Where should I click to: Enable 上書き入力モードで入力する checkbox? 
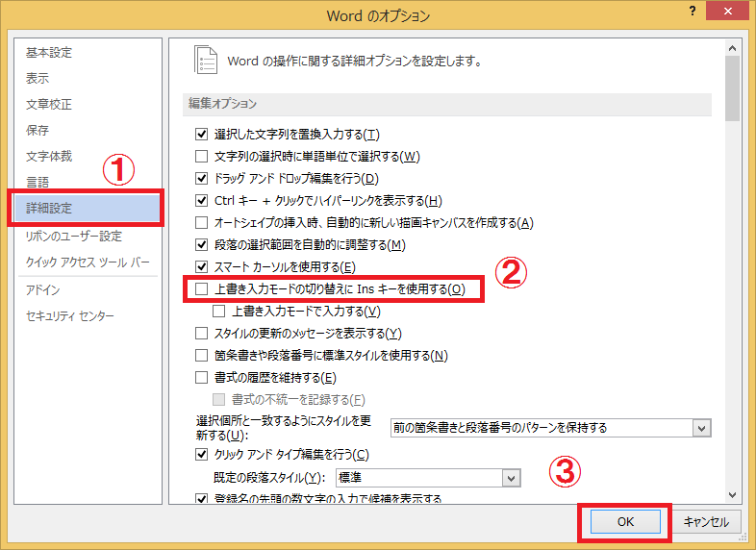click(x=219, y=311)
